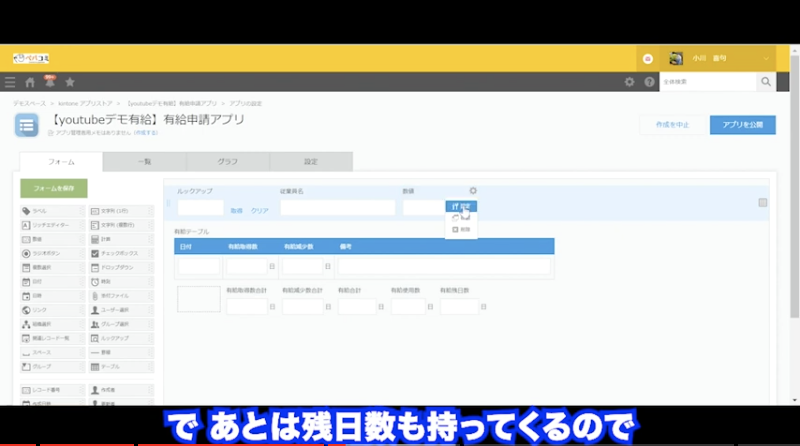
Task: Click the フォームを保存 button
Action: 54,188
